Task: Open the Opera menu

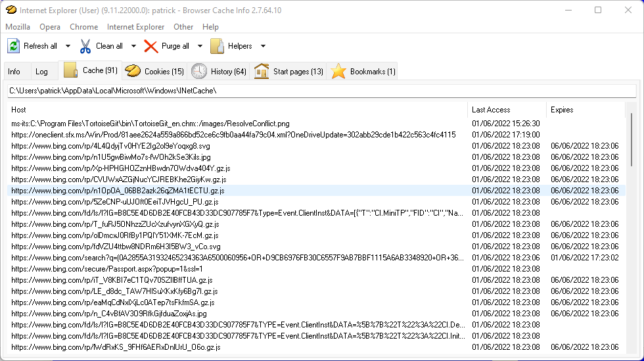Action: click(50, 27)
